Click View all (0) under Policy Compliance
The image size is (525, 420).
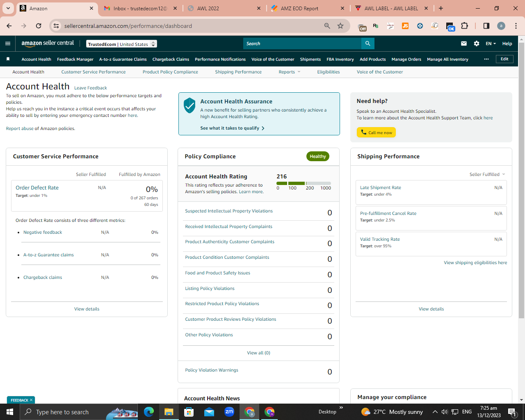[258, 353]
